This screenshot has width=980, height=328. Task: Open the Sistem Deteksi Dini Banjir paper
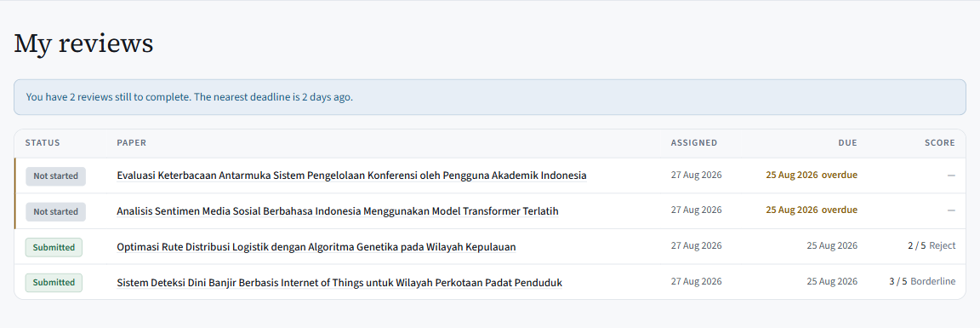point(339,282)
